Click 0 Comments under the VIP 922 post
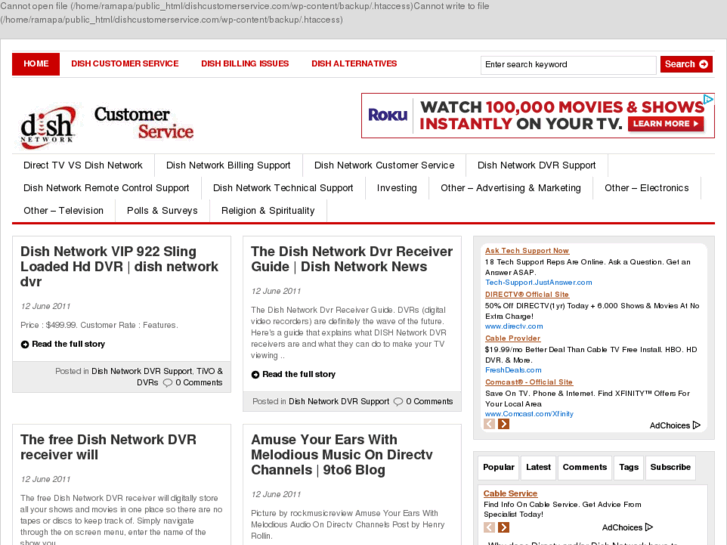Screen dimensions: 727x545 pos(198,383)
